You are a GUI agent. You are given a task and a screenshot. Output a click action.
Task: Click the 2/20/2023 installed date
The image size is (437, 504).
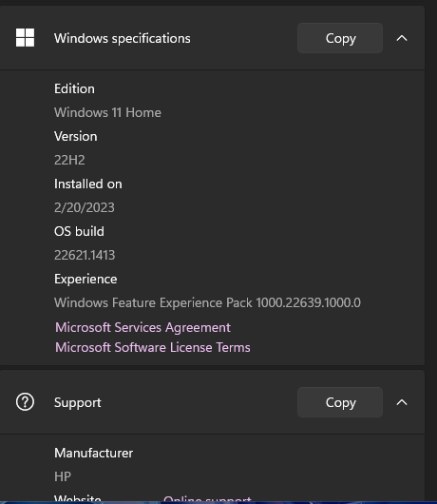click(x=85, y=207)
